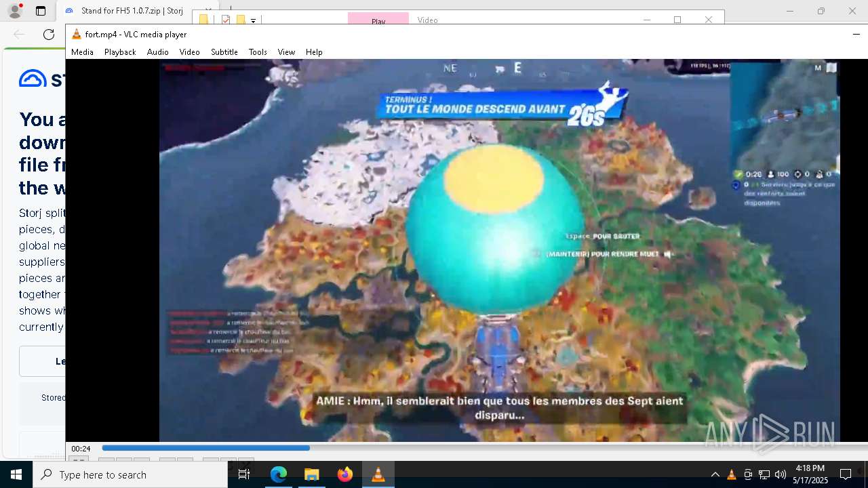Open the Windows Start menu

(16, 474)
